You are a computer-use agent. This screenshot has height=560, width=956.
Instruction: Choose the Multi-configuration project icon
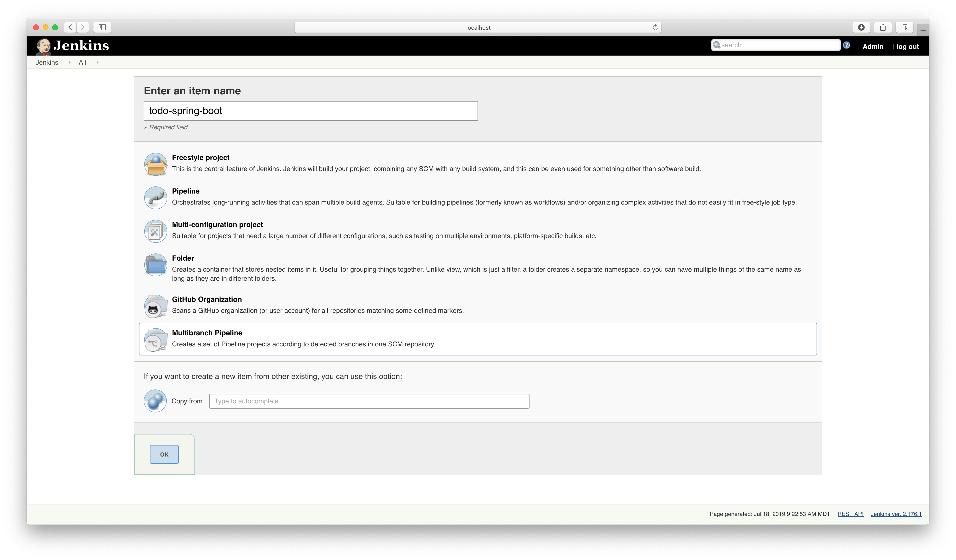tap(155, 231)
